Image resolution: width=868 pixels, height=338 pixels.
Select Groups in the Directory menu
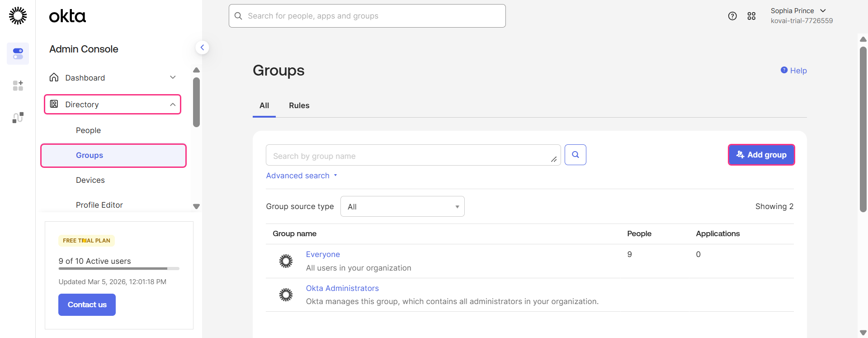pyautogui.click(x=113, y=156)
